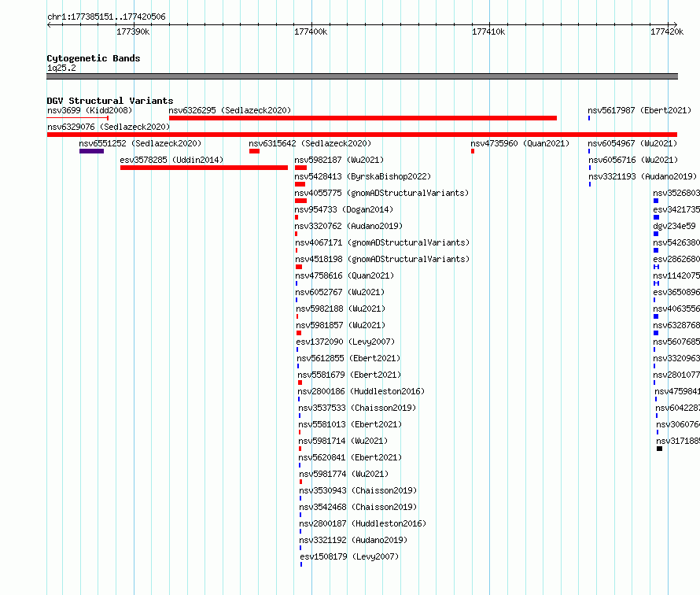700x595 pixels.
Task: Open nsv4735960 (Quan2021) label
Action: [520, 143]
